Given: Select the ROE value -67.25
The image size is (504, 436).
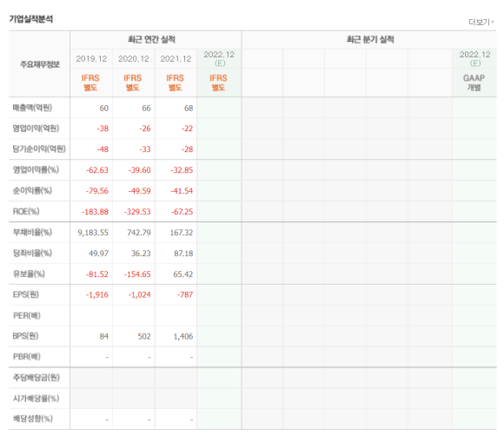Looking at the screenshot, I should point(182,212).
